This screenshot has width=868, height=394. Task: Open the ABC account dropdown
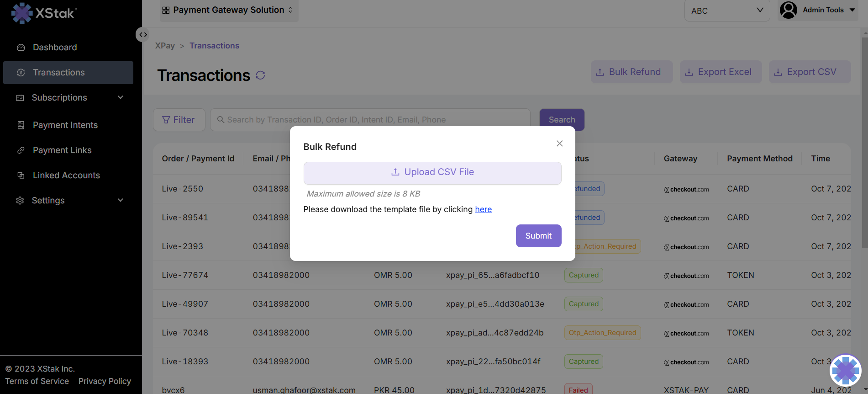(x=727, y=11)
